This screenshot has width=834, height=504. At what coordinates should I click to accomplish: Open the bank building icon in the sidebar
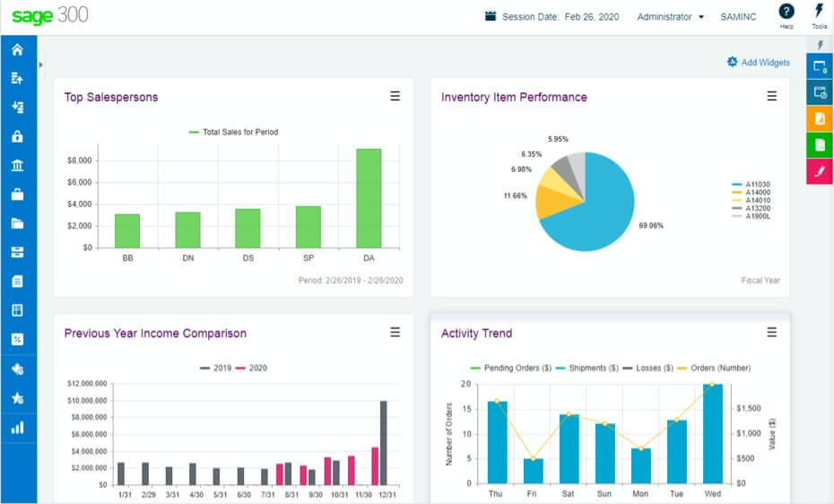point(17,166)
